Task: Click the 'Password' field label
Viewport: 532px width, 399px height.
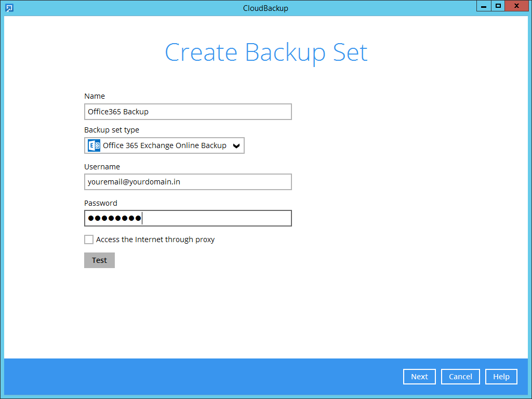Action: pos(101,203)
